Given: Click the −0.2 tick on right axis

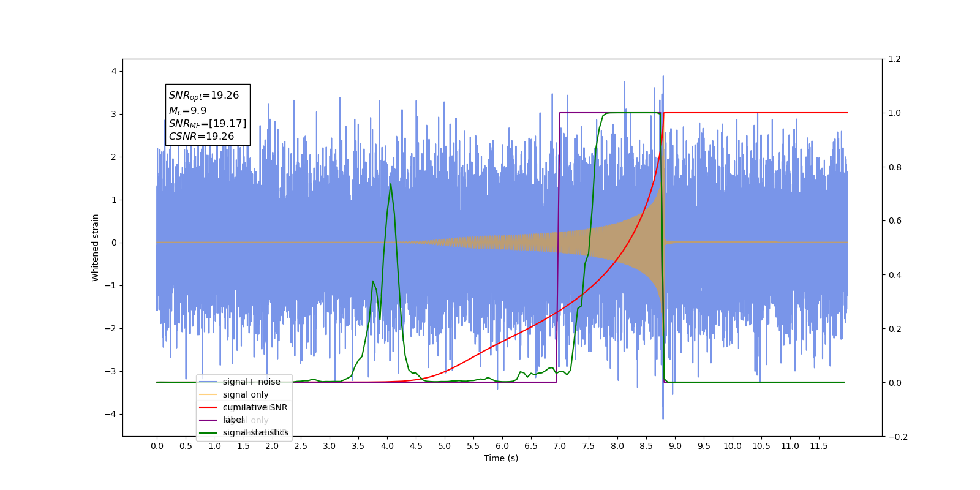Looking at the screenshot, I should coord(897,437).
